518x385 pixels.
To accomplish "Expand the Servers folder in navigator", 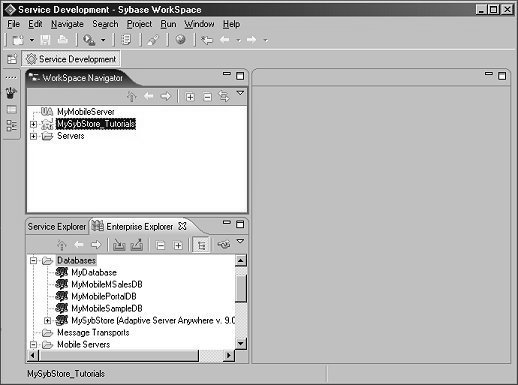I will 33,136.
